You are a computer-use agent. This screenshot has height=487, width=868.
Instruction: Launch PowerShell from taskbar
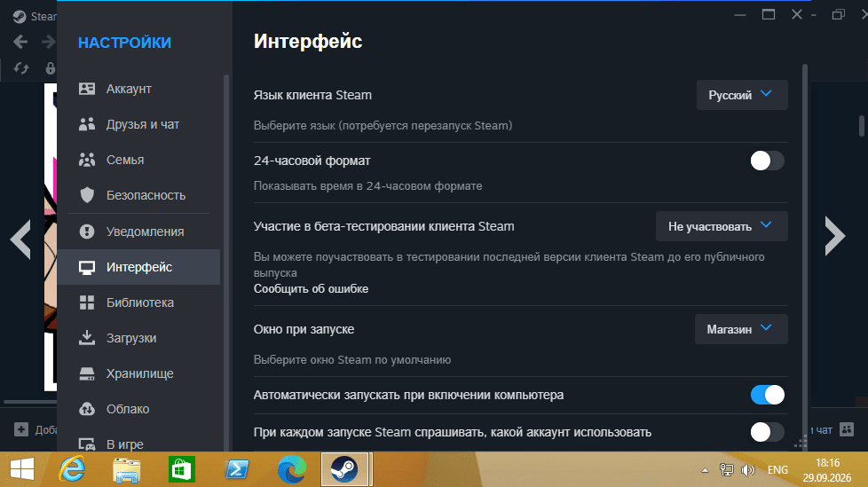point(236,469)
